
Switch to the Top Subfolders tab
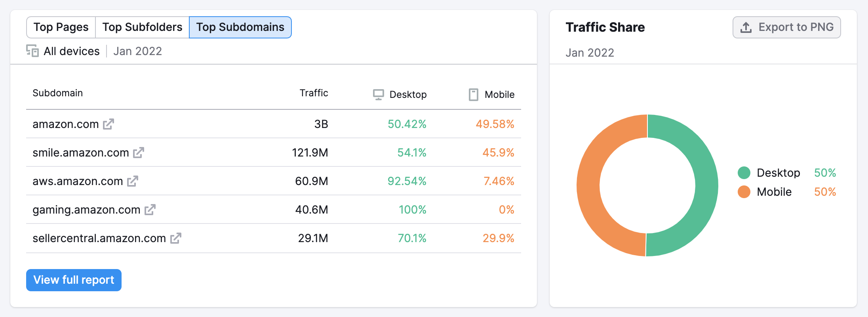coord(143,27)
